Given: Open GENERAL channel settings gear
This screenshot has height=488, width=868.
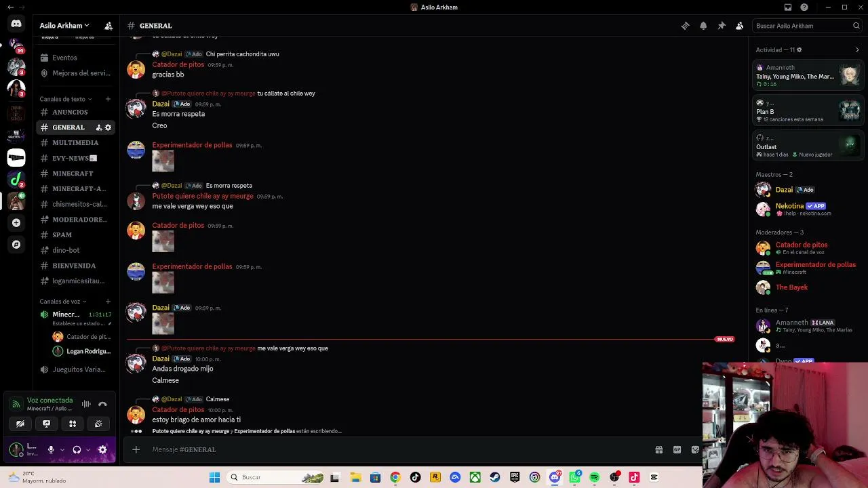Looking at the screenshot, I should 108,127.
